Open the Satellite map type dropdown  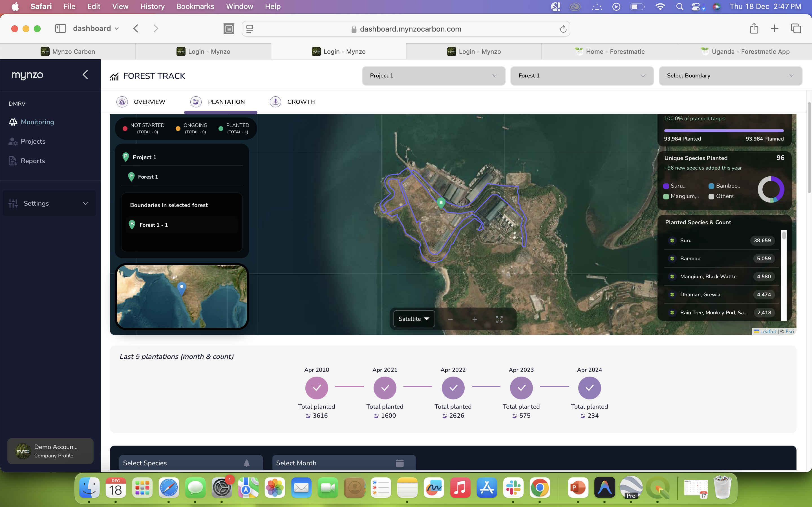[x=414, y=319]
